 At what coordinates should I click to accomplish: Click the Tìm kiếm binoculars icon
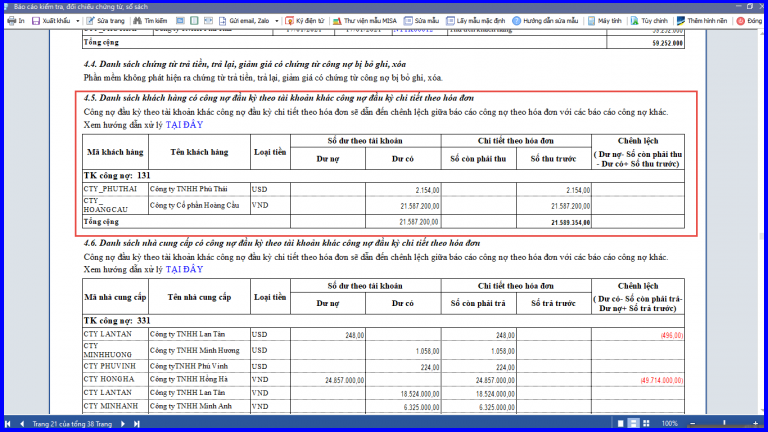click(138, 21)
